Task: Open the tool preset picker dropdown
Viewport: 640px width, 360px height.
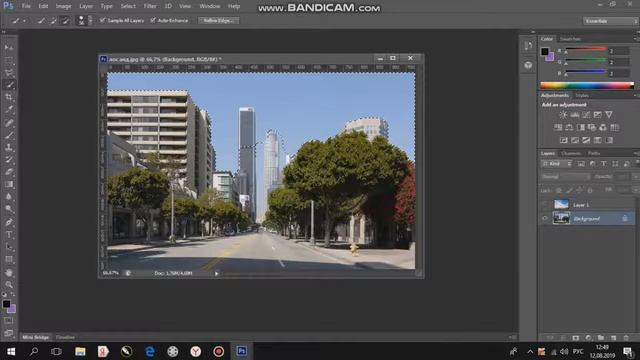Action: tap(24, 20)
